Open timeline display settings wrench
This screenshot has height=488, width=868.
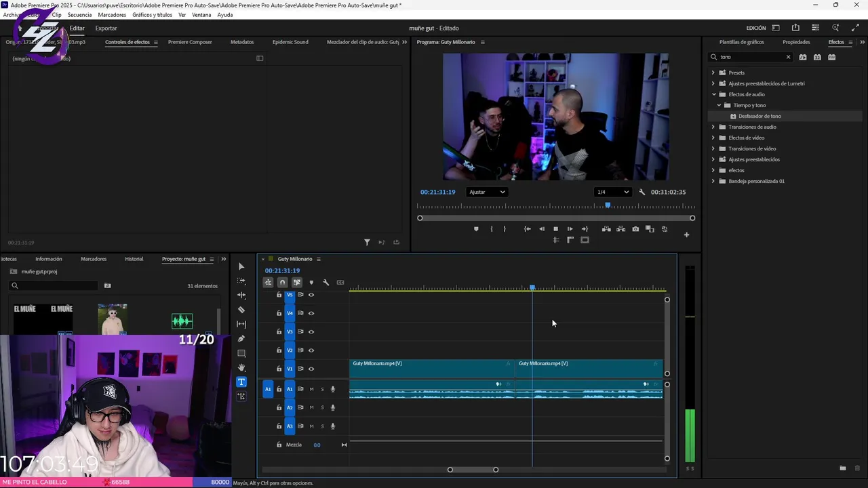(x=325, y=283)
